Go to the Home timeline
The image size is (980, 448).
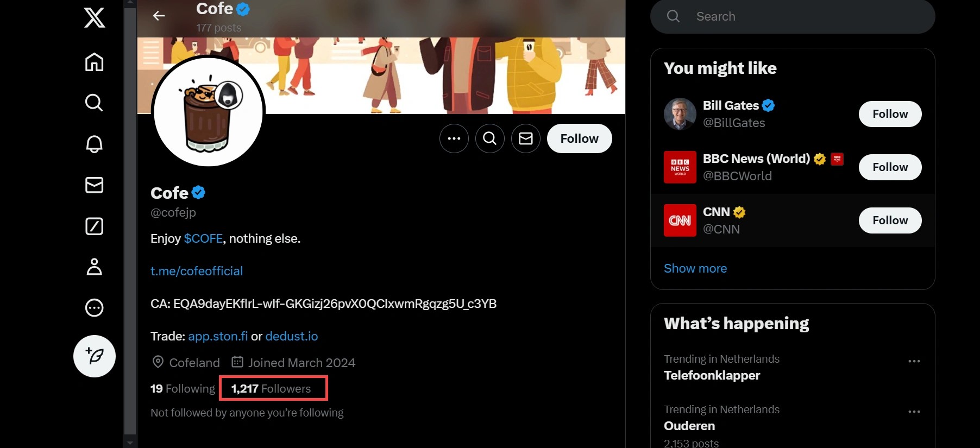pos(95,62)
